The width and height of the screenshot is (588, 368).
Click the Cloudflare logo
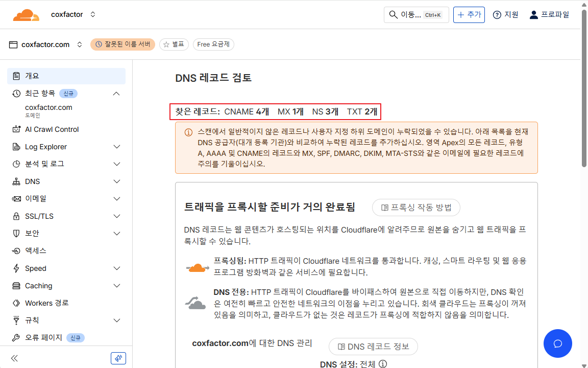[x=26, y=15]
